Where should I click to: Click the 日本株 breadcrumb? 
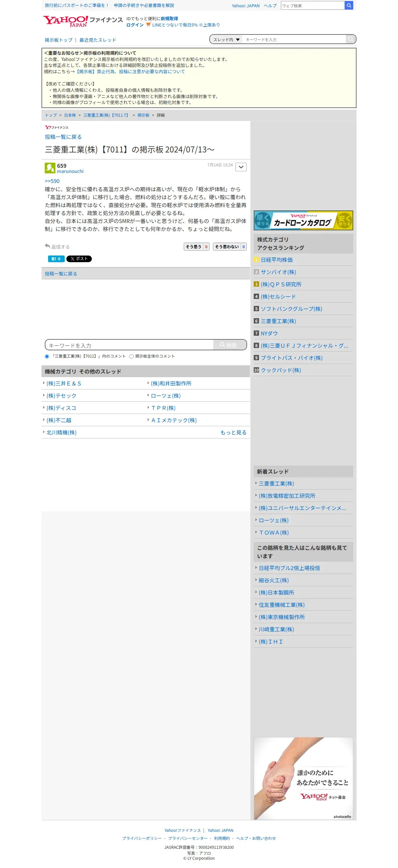[x=70, y=115]
